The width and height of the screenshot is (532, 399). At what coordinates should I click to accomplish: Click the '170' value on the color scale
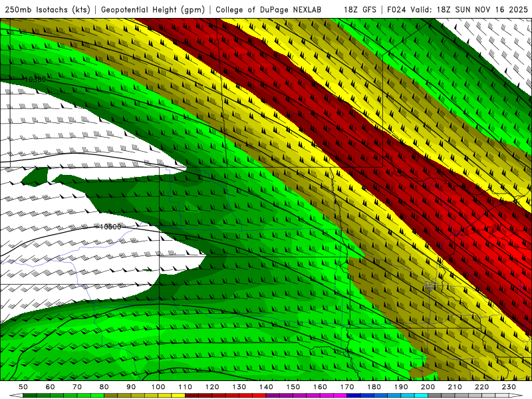(x=347, y=387)
